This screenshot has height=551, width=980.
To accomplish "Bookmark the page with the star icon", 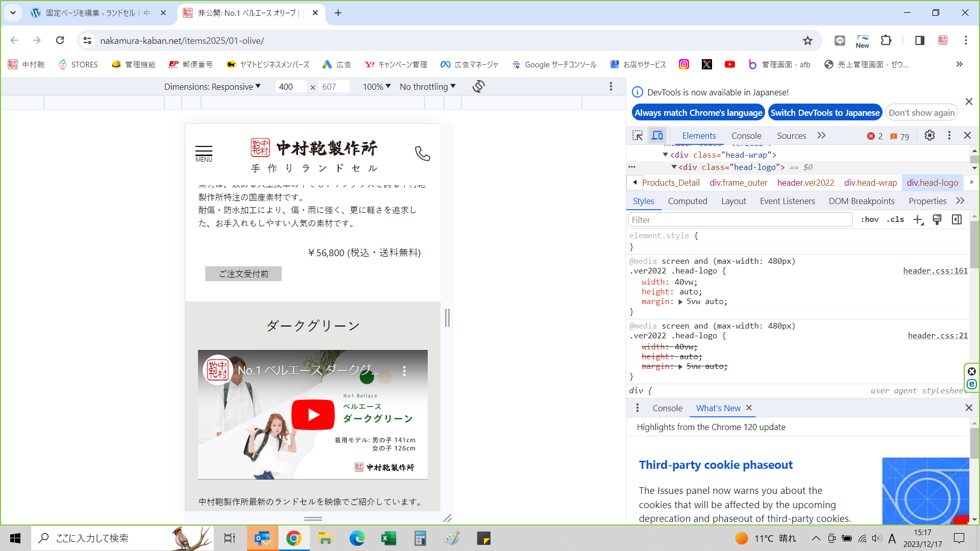I will [807, 40].
